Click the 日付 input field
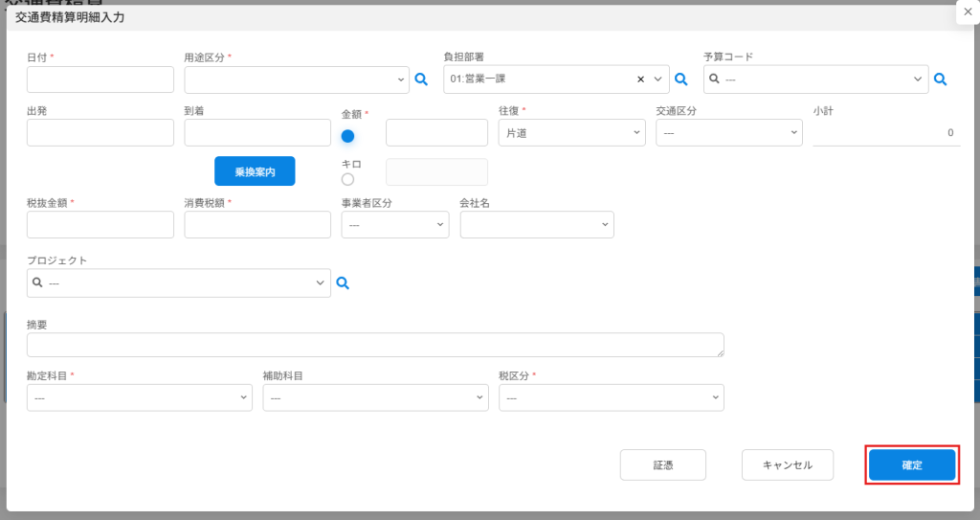Image resolution: width=980 pixels, height=520 pixels. [100, 79]
